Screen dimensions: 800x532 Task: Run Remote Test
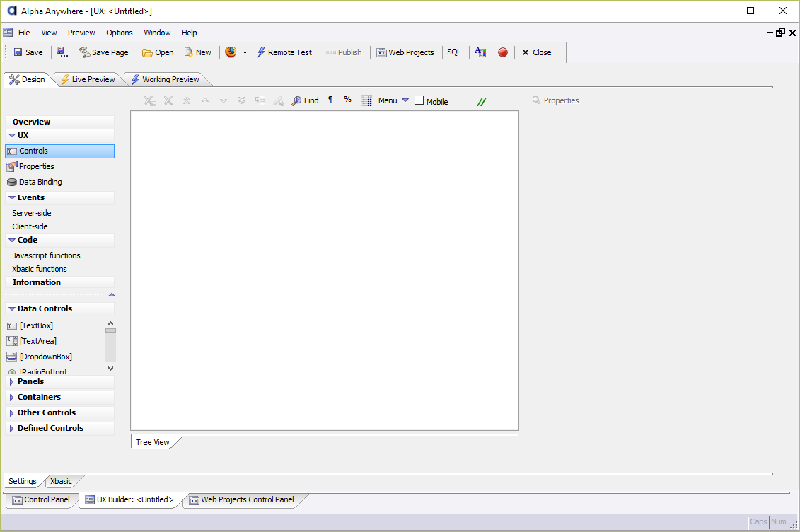coord(284,52)
